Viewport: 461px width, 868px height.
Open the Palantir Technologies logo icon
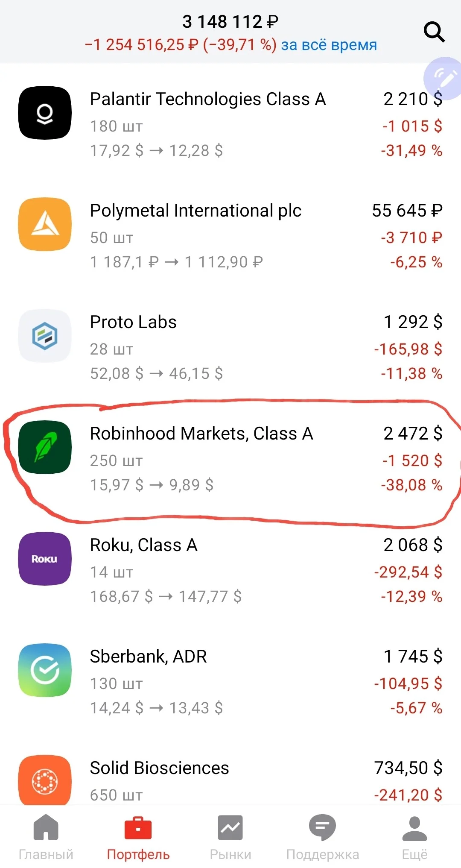click(x=45, y=113)
